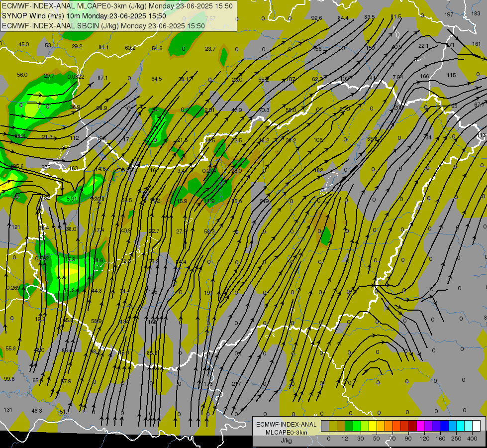Click the map value '92.6'
The image size is (487, 448).
(x=316, y=18)
